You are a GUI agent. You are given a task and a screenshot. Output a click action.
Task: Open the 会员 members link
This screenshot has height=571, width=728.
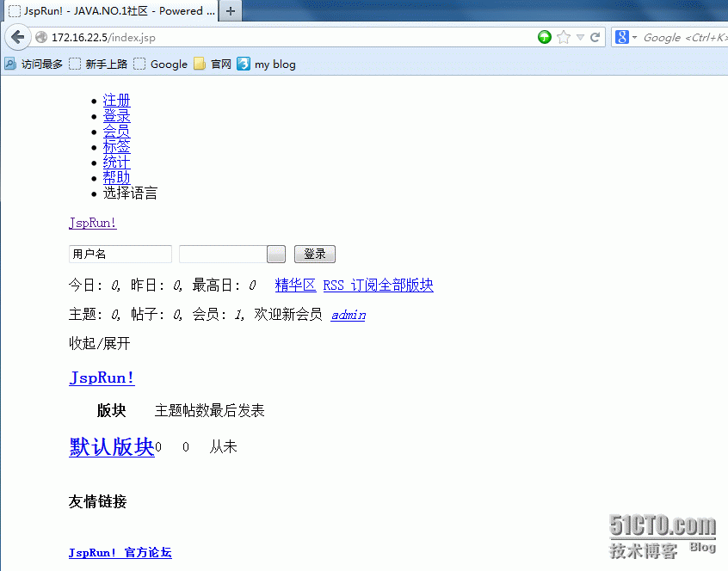coord(116,132)
